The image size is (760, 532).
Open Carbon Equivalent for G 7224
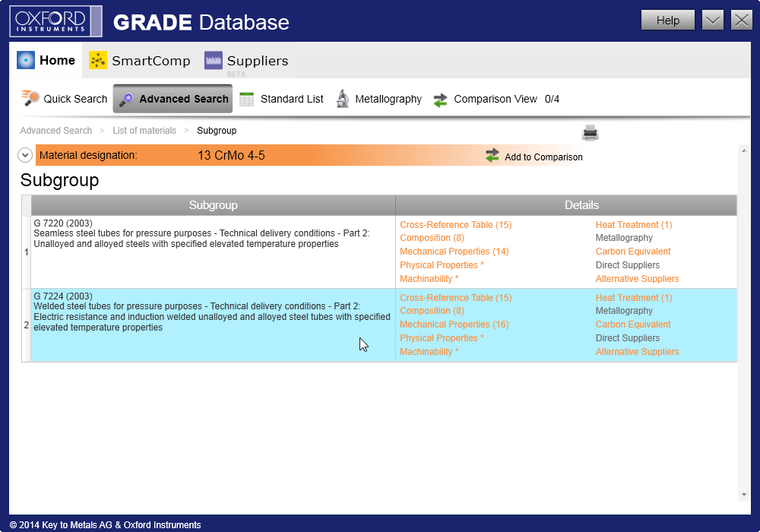pos(633,325)
